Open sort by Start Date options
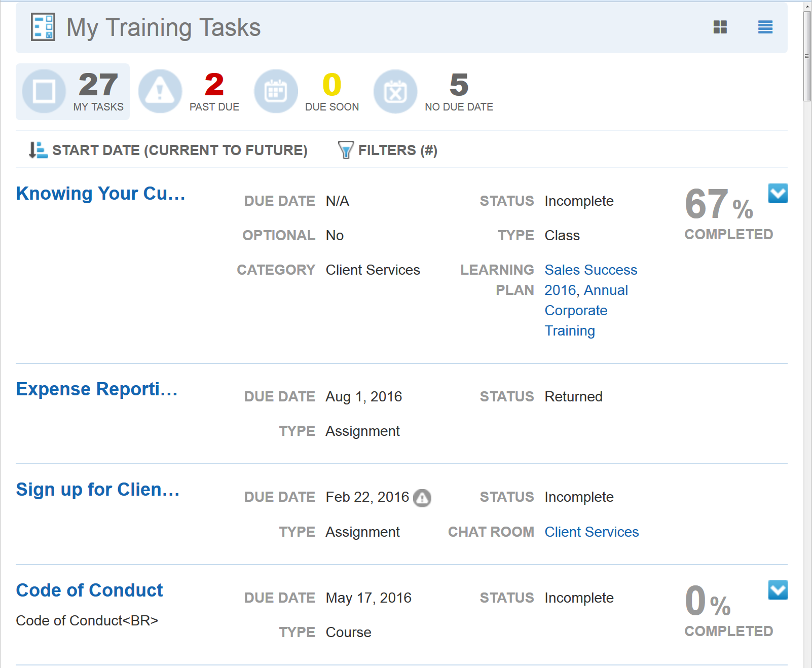 (x=168, y=150)
